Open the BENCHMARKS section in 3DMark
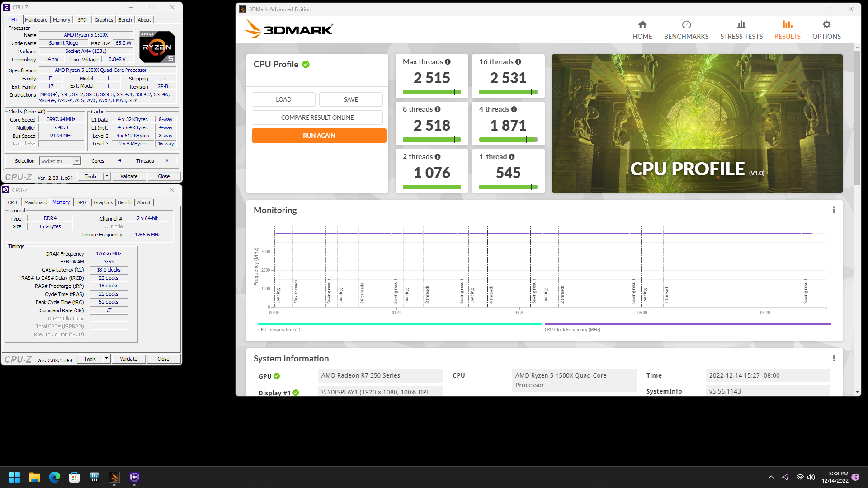Screen dimensions: 868x488 [x=686, y=30]
